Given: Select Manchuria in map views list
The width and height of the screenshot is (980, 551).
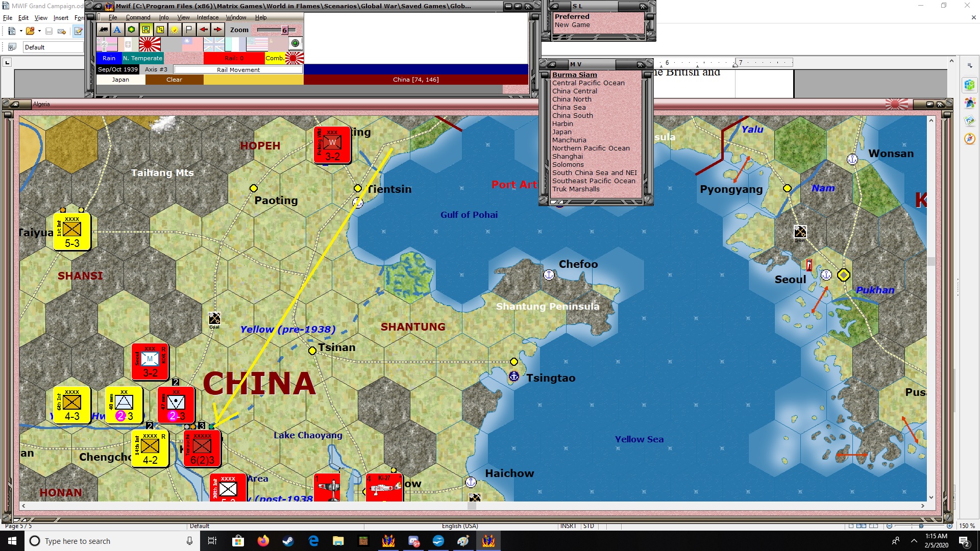Looking at the screenshot, I should (x=569, y=140).
